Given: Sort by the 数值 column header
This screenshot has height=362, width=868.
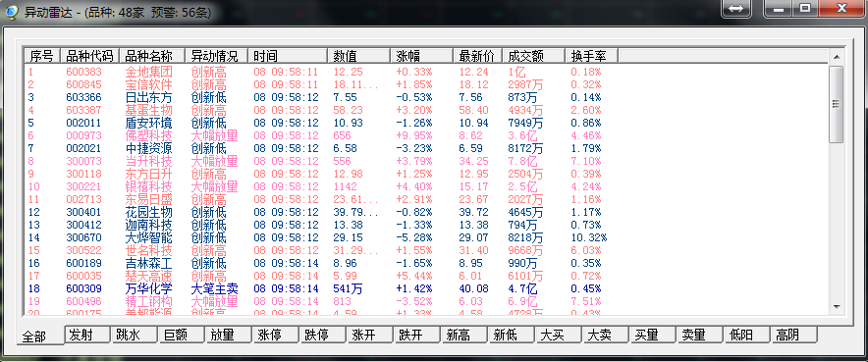Looking at the screenshot, I should (358, 56).
